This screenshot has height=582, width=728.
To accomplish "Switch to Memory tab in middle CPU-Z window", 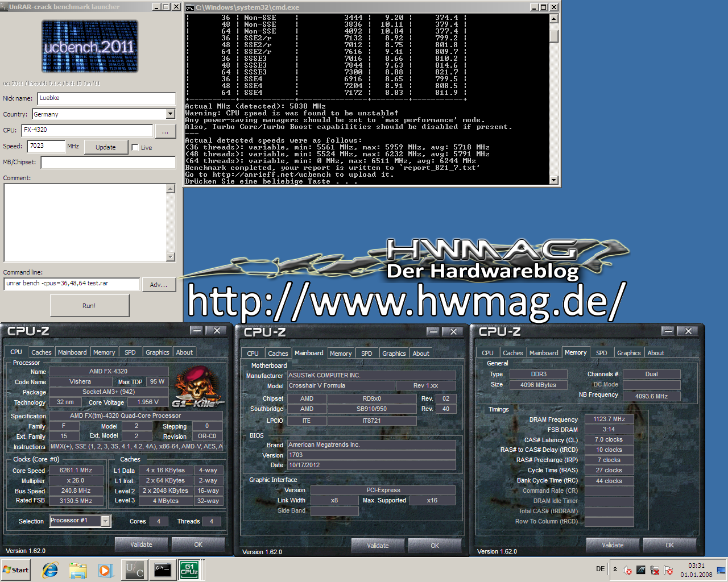I will (x=341, y=354).
